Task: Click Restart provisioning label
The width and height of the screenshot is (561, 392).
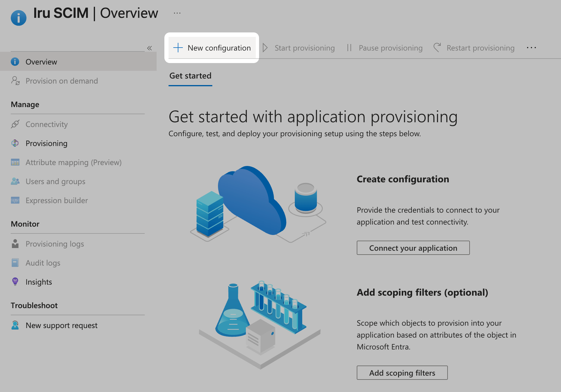Action: pyautogui.click(x=481, y=48)
